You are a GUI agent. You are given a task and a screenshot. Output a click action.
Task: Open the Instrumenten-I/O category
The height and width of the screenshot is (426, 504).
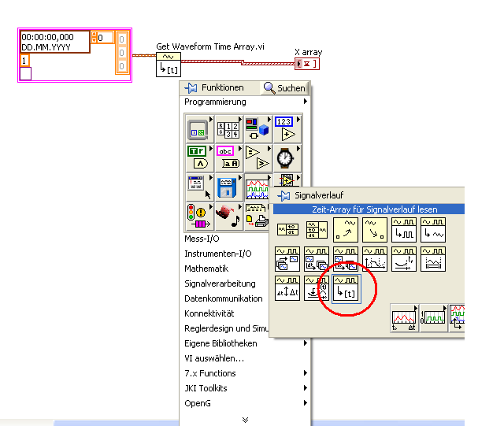click(218, 254)
